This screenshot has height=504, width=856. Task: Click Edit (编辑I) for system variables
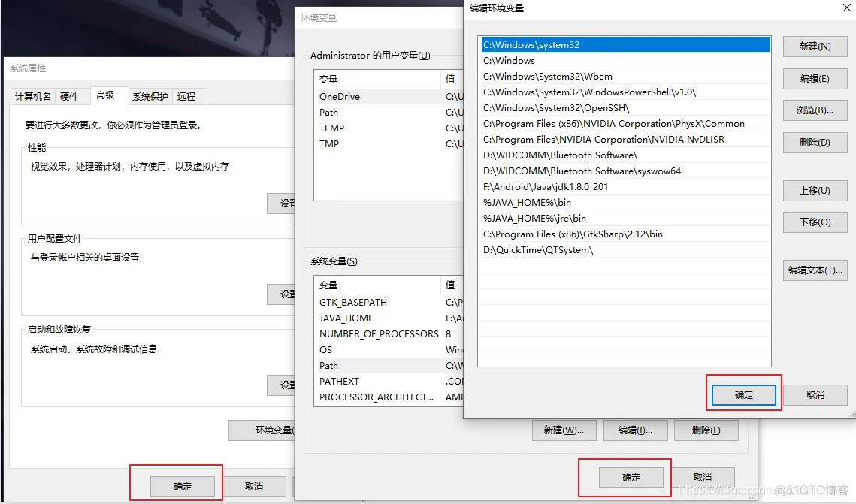click(635, 430)
